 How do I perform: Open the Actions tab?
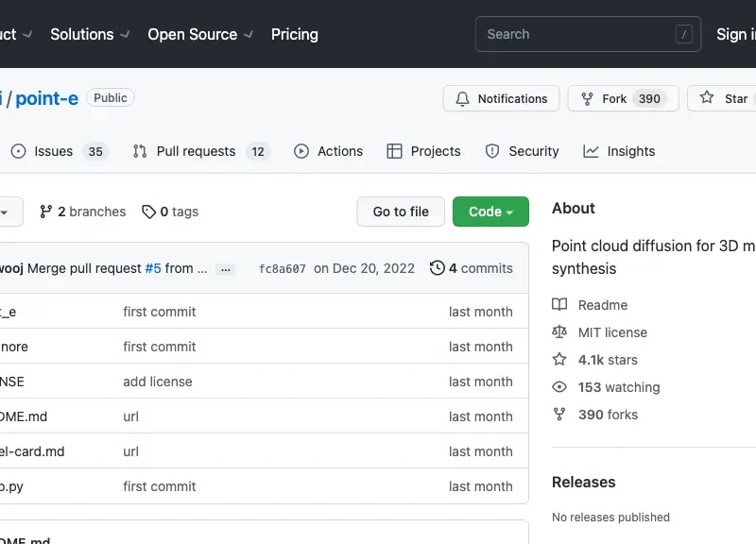[x=328, y=151]
